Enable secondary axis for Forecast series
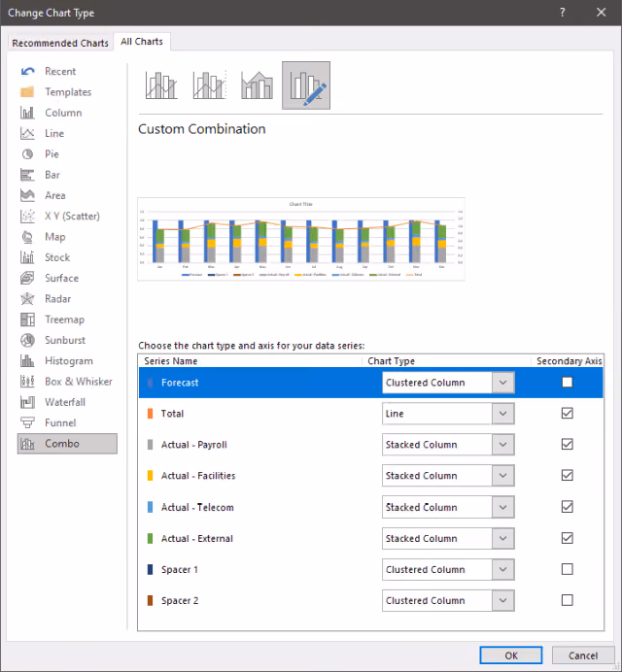The width and height of the screenshot is (622, 672). click(568, 382)
